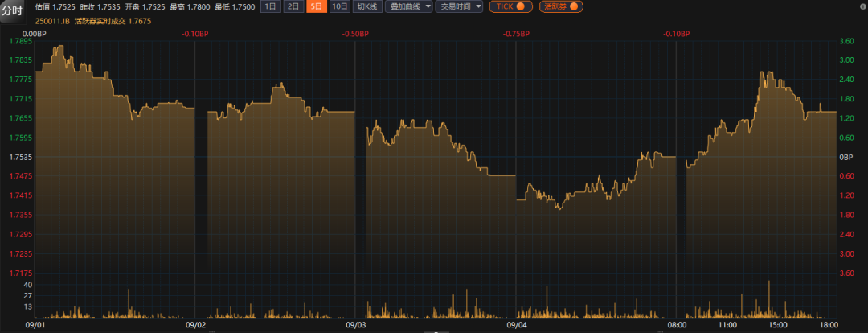Select the 2日 time range
868x333 pixels.
tap(294, 6)
